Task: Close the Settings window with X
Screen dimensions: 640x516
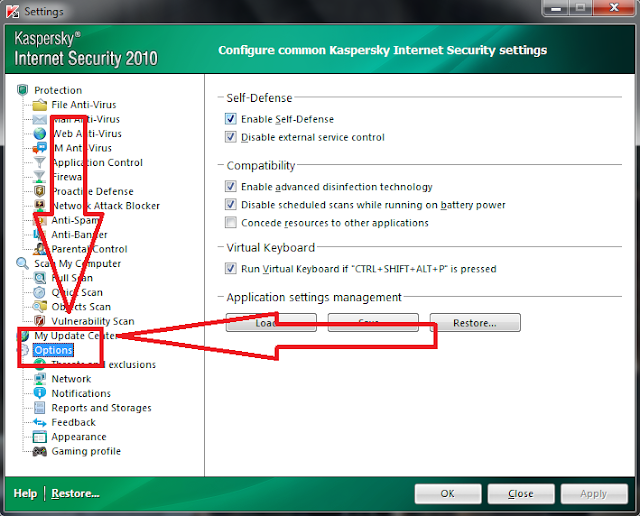Action: pos(614,8)
